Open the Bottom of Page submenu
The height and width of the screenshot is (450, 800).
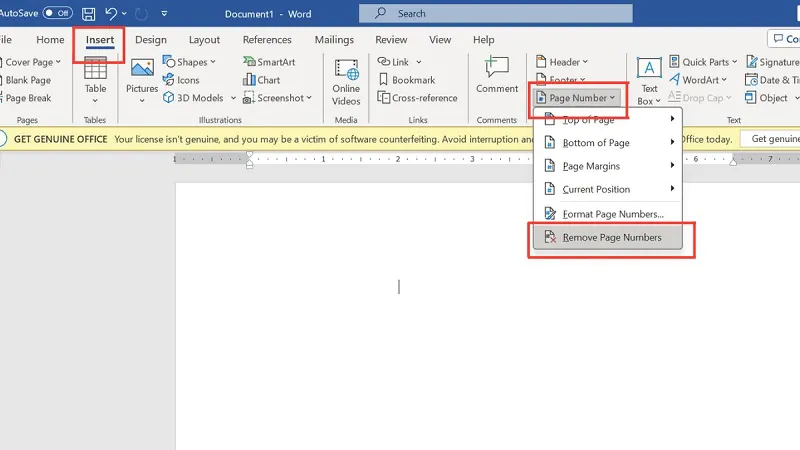coord(608,143)
